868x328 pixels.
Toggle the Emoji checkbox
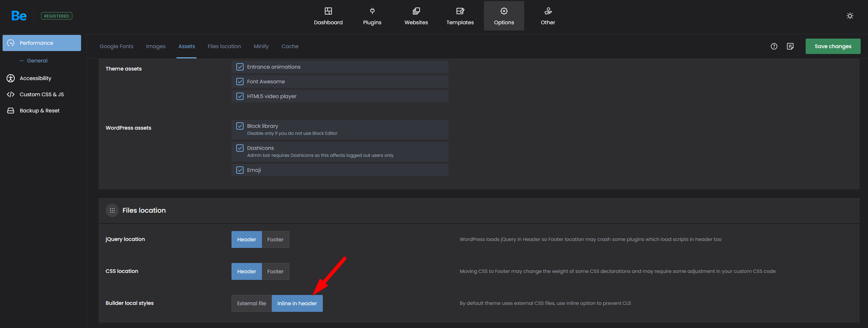[240, 170]
